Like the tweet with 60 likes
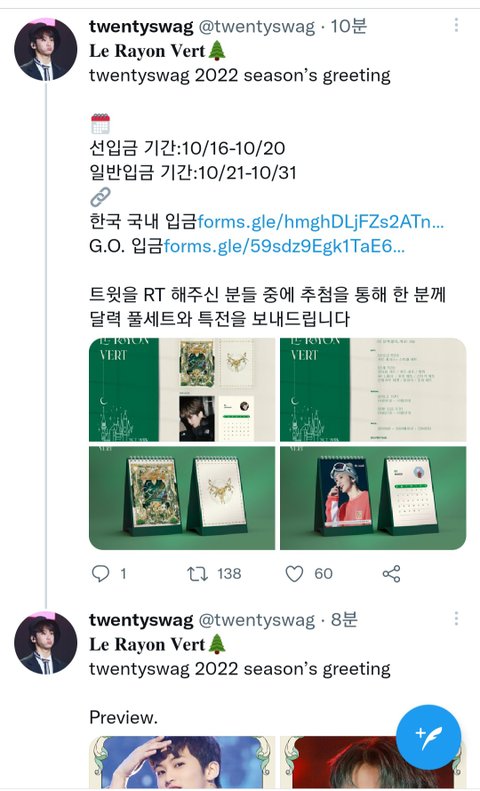Viewport: 480px width, 791px height. (294, 574)
